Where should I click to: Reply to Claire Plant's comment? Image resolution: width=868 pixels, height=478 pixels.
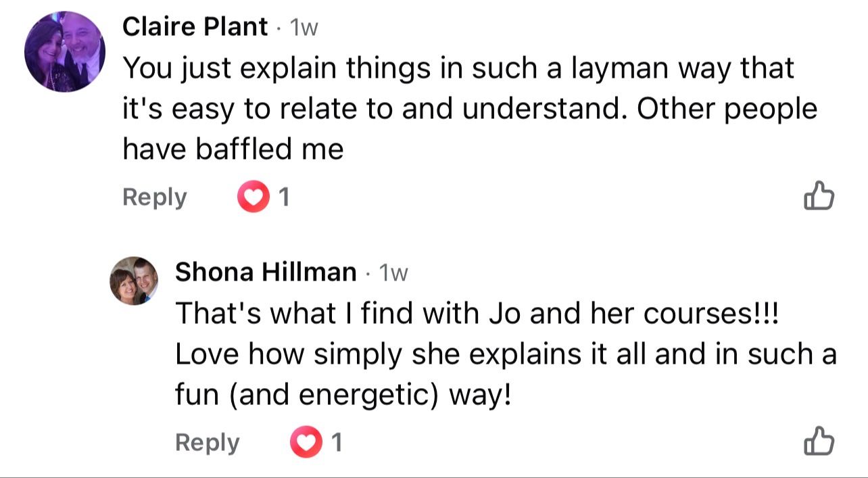[x=154, y=197]
